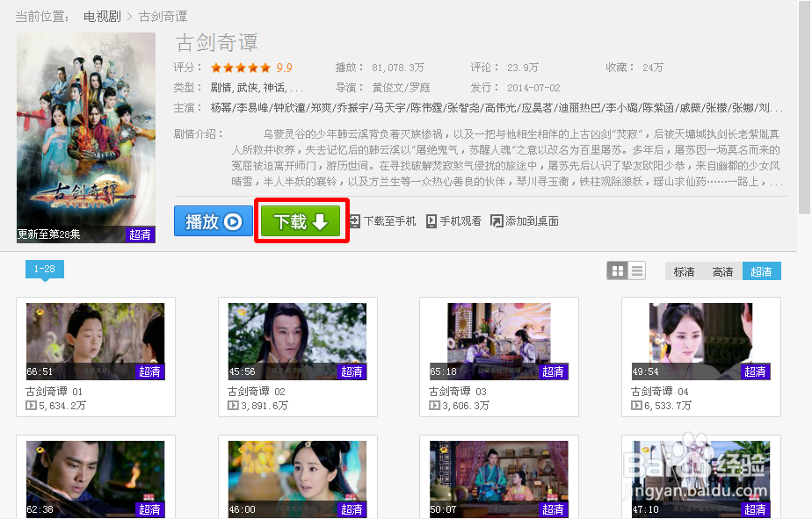This screenshot has height=519, width=812.
Task: Open the 50:07 episode thumbnail
Action: point(498,479)
